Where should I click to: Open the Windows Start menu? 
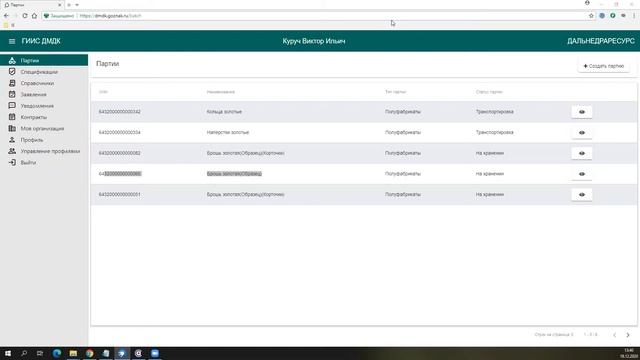point(8,353)
